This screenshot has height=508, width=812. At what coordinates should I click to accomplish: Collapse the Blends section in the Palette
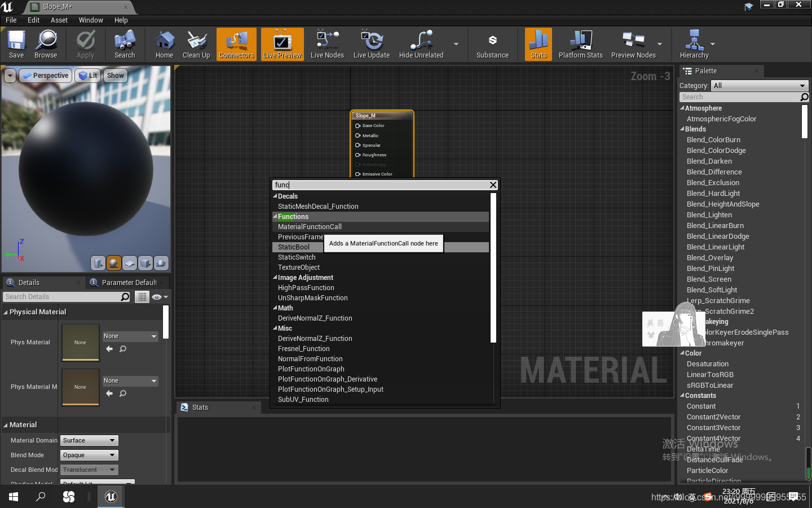682,129
